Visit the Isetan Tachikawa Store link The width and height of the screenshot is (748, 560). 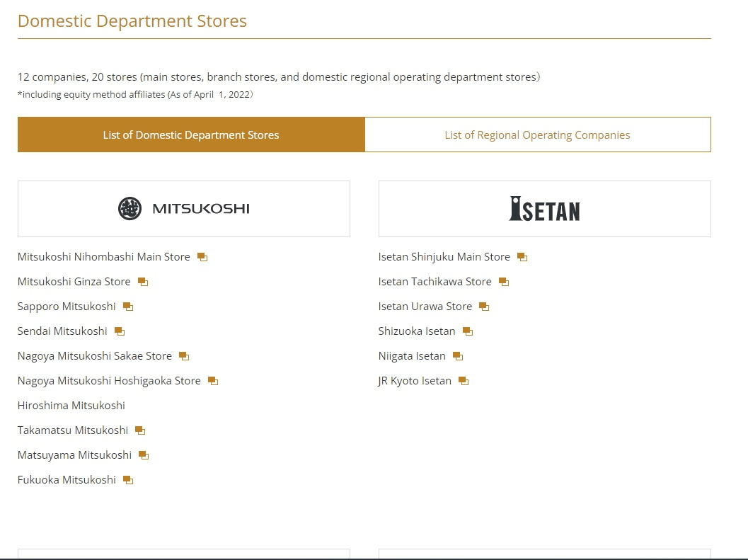[x=435, y=282]
